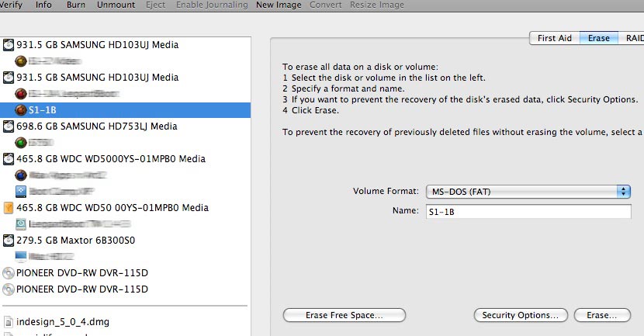The image size is (644, 336).
Task: Select the monitor-shaped volume icon under Maxtor disk
Action: (x=20, y=256)
